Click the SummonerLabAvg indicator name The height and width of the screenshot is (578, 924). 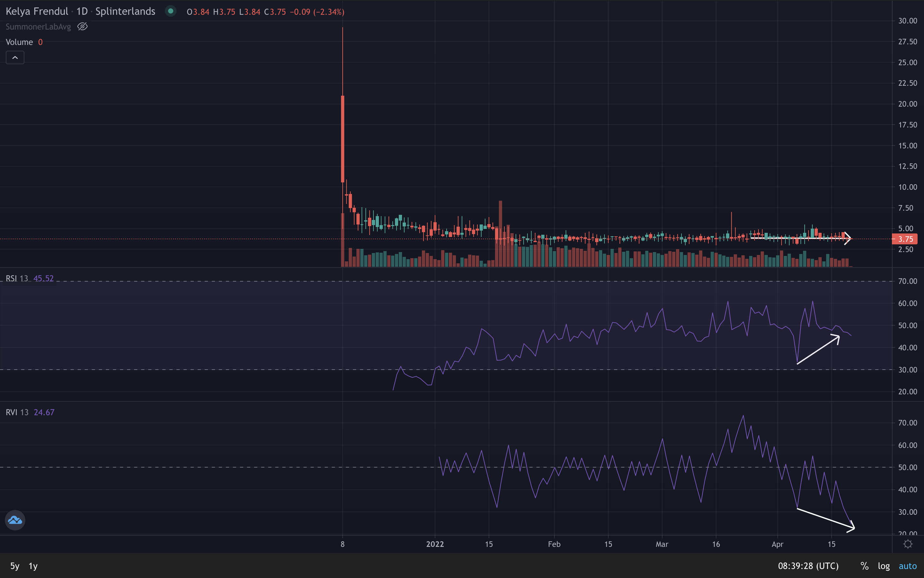tap(38, 27)
